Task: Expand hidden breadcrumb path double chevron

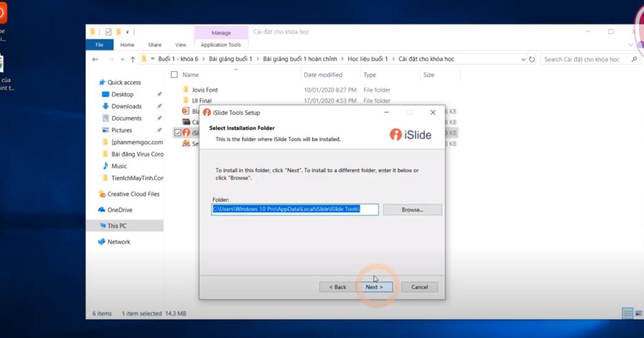Action: (x=153, y=59)
